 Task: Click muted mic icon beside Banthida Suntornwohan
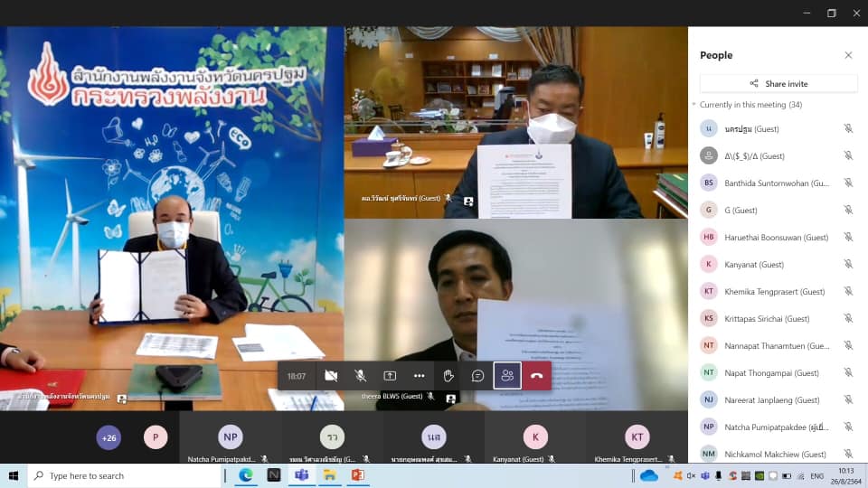click(848, 183)
